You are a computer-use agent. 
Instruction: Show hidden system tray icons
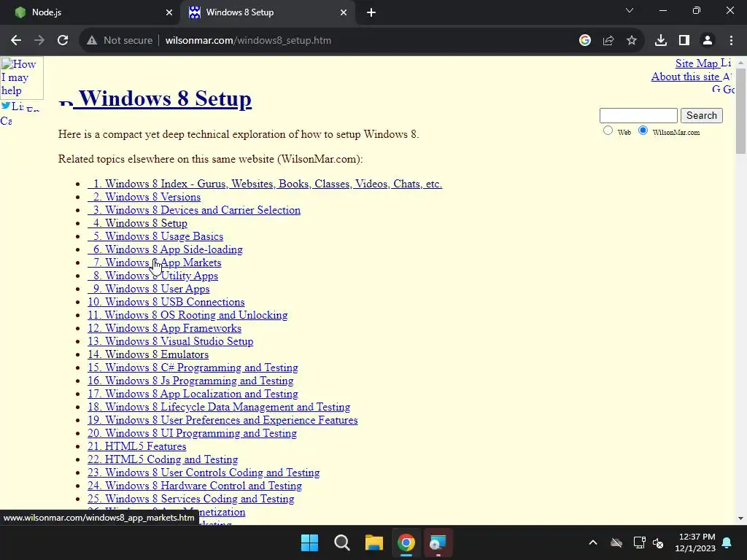[x=593, y=542]
